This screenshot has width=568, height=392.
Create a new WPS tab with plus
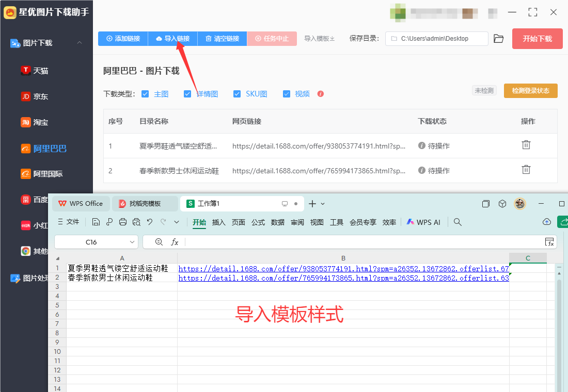[312, 204]
